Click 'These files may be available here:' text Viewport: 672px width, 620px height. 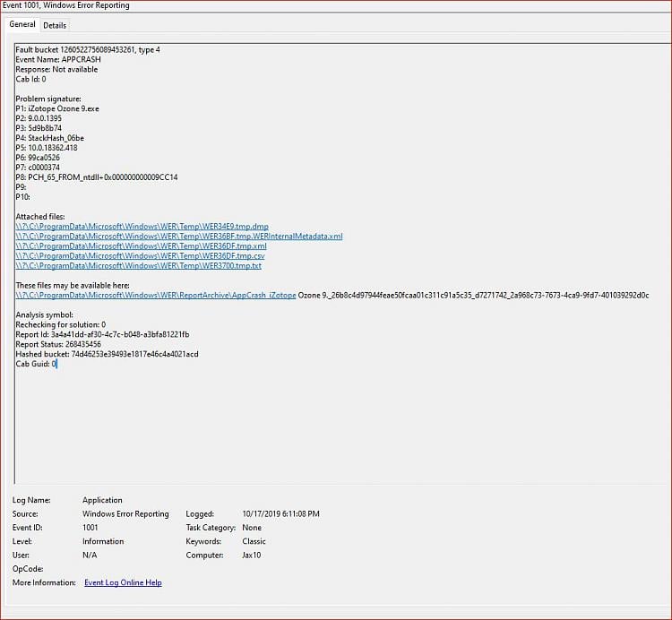73,286
